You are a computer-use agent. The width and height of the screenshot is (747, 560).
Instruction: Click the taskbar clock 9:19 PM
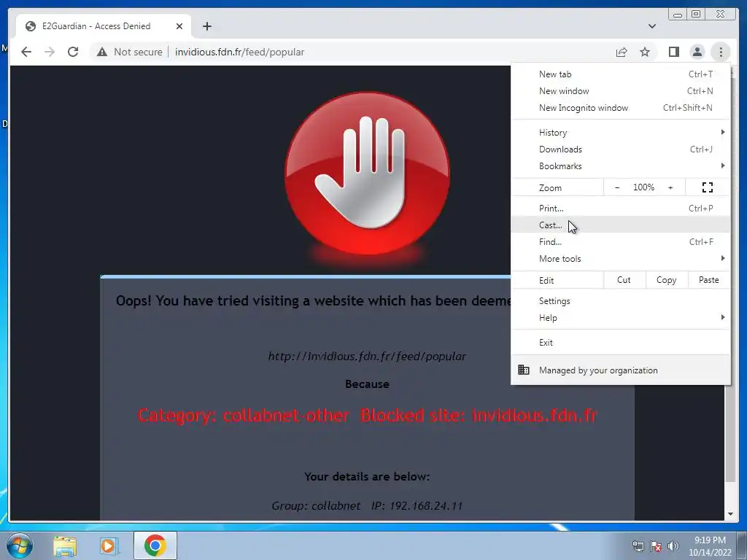pyautogui.click(x=710, y=540)
